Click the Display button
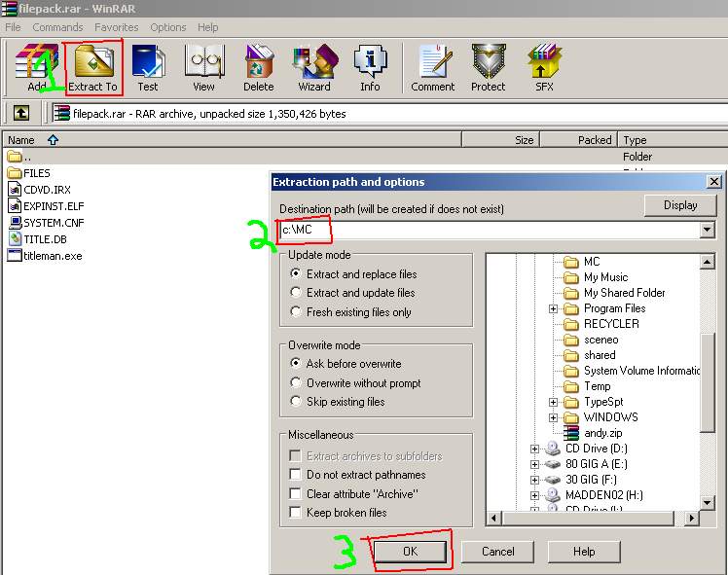Screen dimensions: 728x575 coord(680,205)
